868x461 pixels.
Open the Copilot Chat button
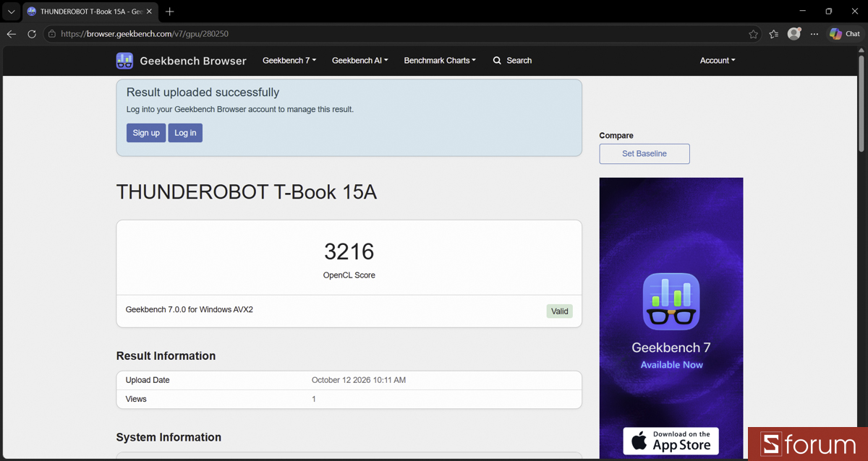pyautogui.click(x=846, y=34)
